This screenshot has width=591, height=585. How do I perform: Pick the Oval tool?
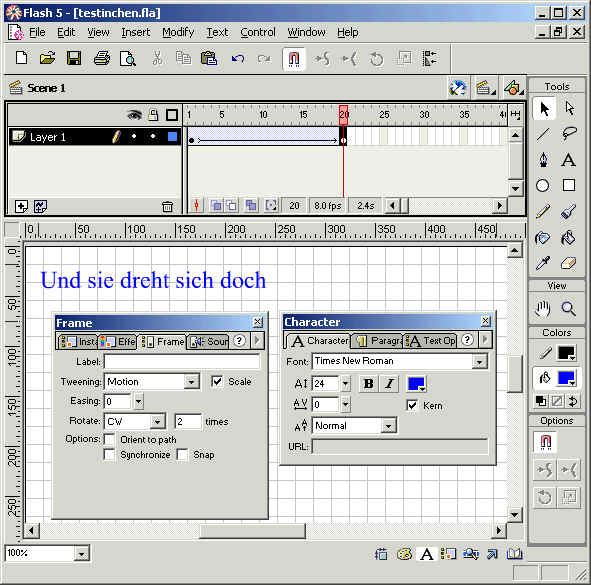coord(543,185)
